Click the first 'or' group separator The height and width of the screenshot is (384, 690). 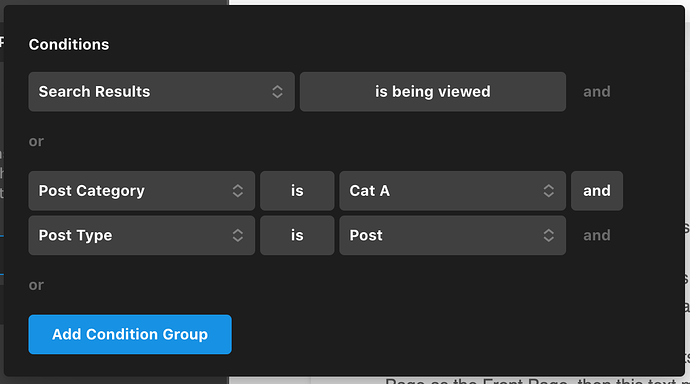[36, 142]
